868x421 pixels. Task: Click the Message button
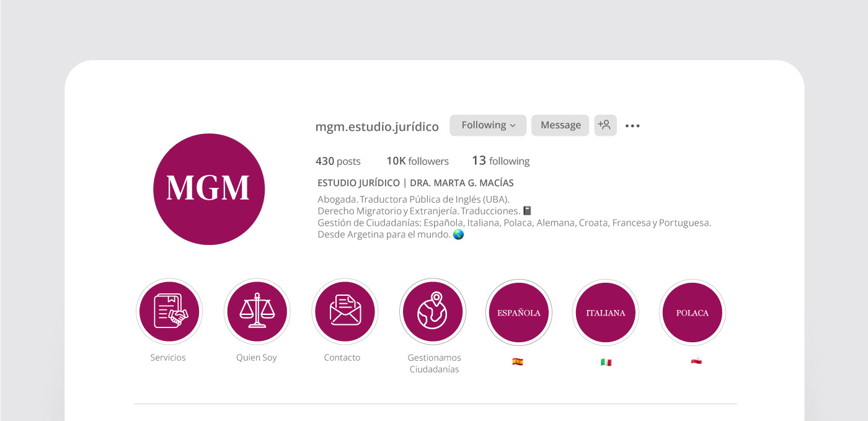(560, 125)
